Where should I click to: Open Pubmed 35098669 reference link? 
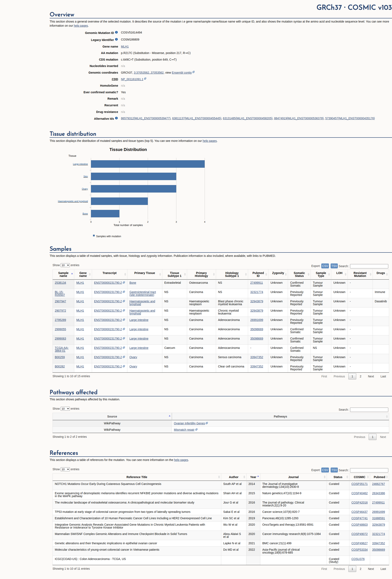click(378, 549)
